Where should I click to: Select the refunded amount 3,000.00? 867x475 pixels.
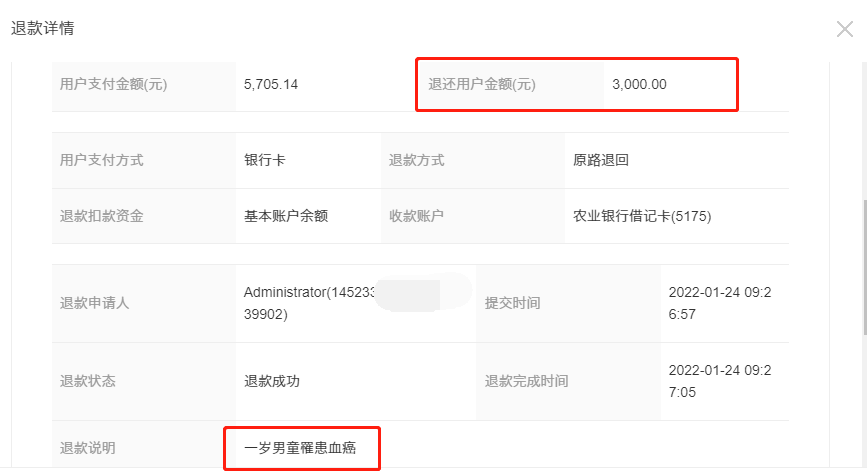[x=639, y=85]
